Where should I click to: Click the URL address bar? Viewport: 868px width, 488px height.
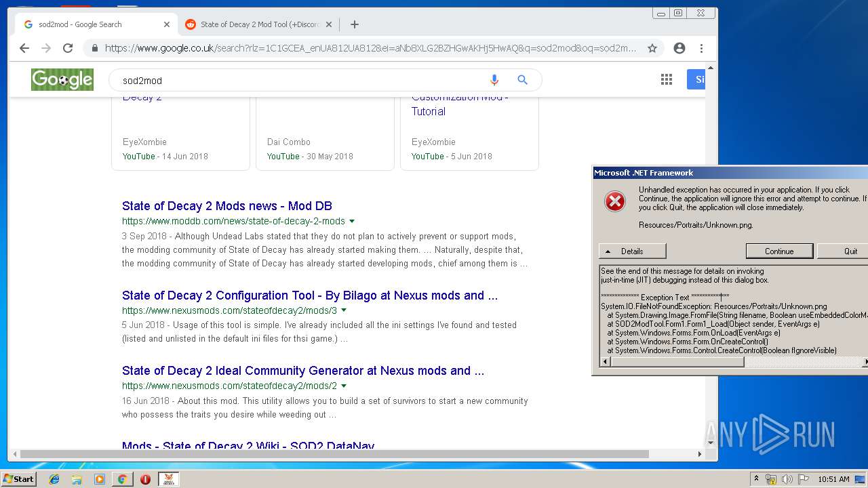point(370,48)
